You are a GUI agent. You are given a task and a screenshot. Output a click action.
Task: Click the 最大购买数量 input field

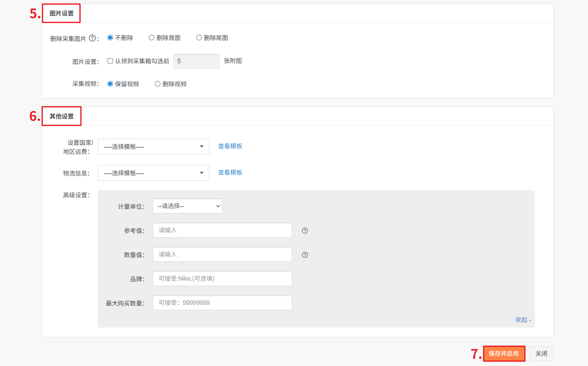coord(222,303)
